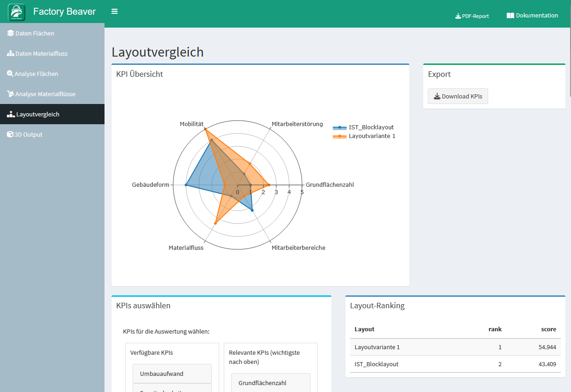Click the Layoutvariante 1 ranking row
Viewport: 571px width, 392px height.
coord(455,347)
